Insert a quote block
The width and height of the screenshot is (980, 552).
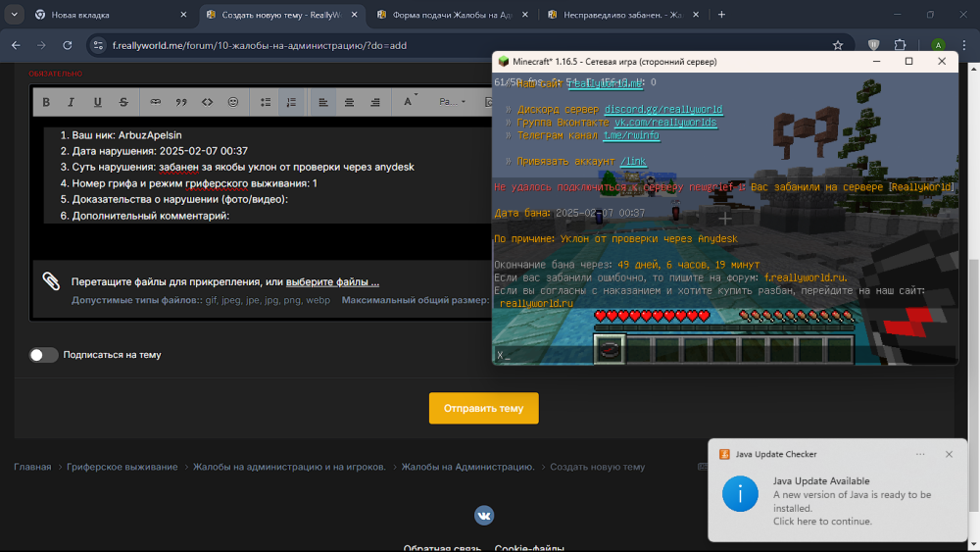pyautogui.click(x=181, y=102)
